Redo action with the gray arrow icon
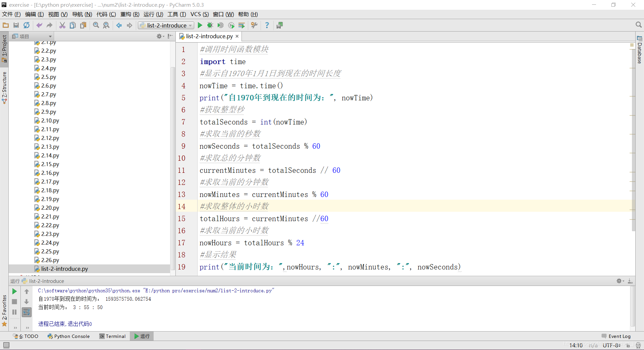The image size is (644, 350). pos(50,25)
